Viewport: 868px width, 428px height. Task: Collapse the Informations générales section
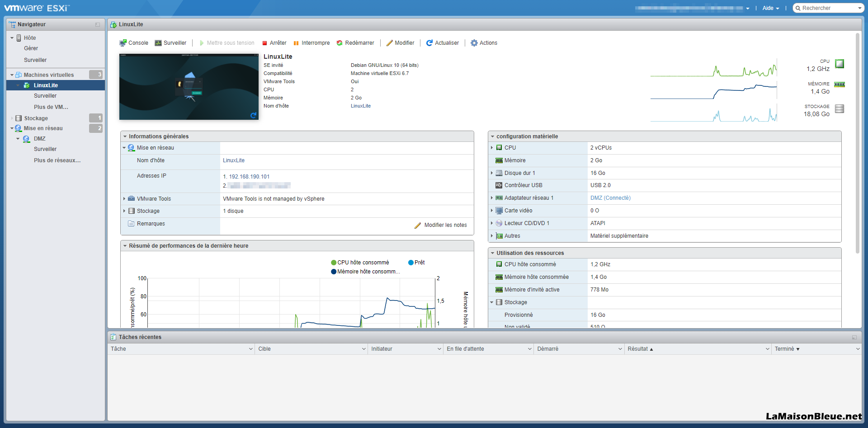[x=125, y=136]
